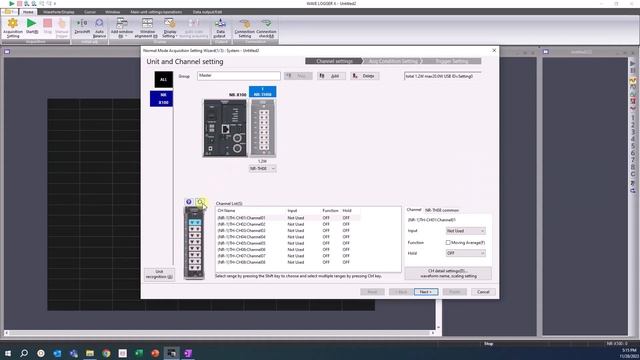Select the NR-TH08 common tab
The width and height of the screenshot is (640, 360).
tap(442, 210)
